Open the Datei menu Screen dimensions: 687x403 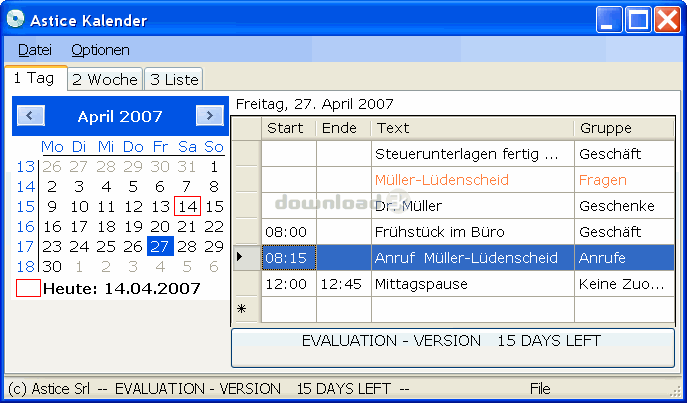click(x=35, y=49)
